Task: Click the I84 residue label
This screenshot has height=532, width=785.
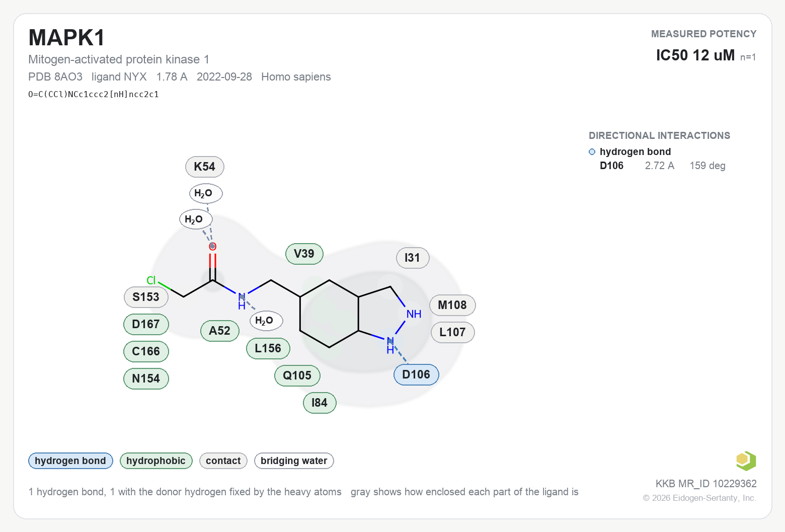Action: point(320,403)
